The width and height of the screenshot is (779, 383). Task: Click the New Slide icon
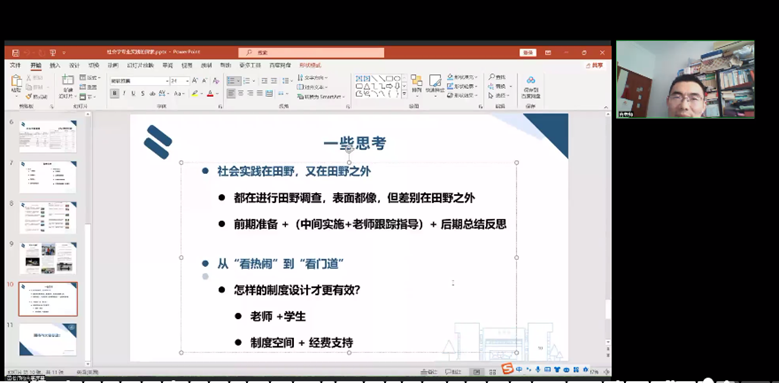pyautogui.click(x=68, y=81)
